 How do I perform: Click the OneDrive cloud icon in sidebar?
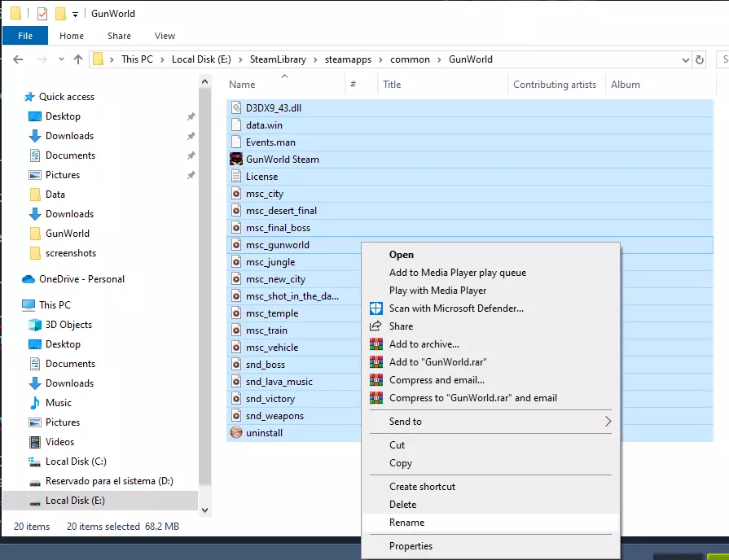pyautogui.click(x=29, y=279)
